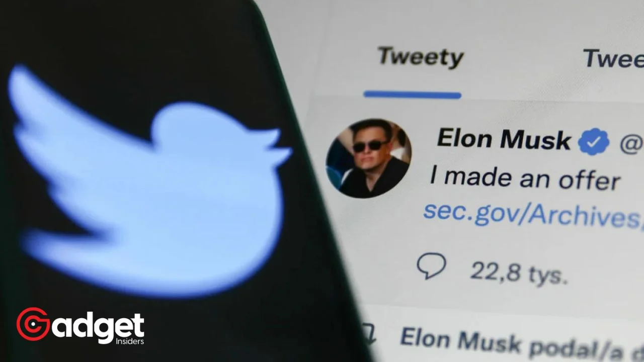This screenshot has height=362, width=644.
Task: Click the blue underline beneath Tweety
Action: click(x=412, y=95)
